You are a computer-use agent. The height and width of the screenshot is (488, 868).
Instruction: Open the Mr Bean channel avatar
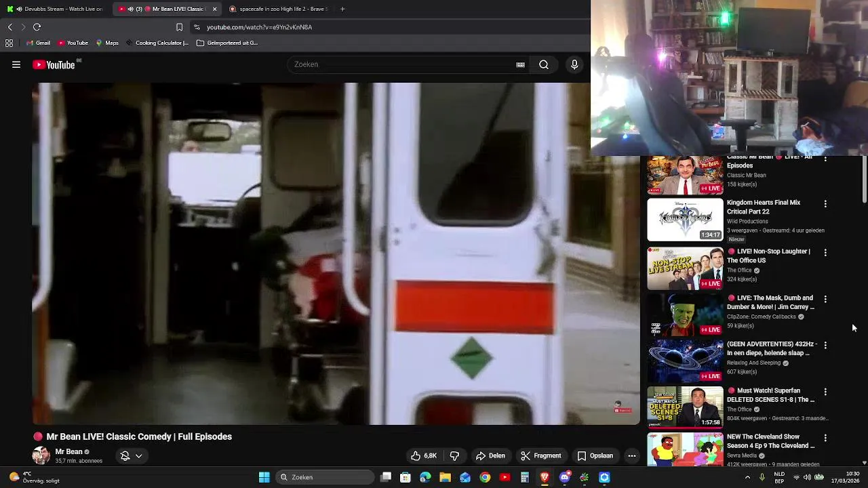(41, 455)
